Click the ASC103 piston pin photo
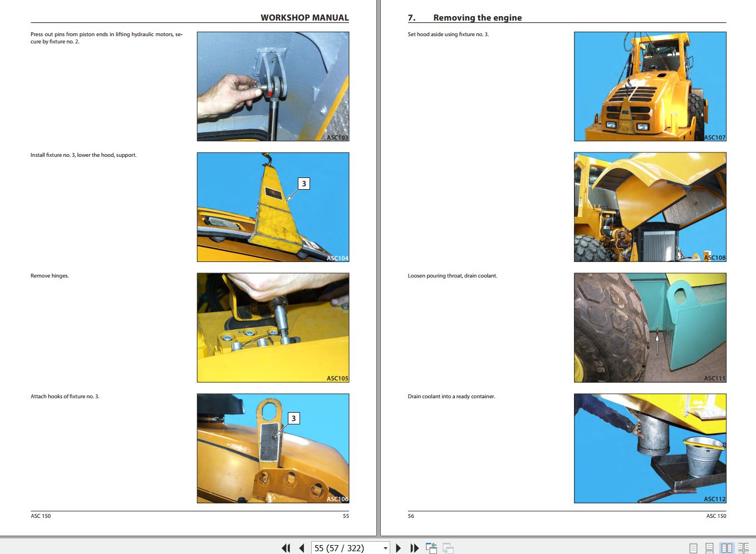The height and width of the screenshot is (554, 756). pos(272,86)
